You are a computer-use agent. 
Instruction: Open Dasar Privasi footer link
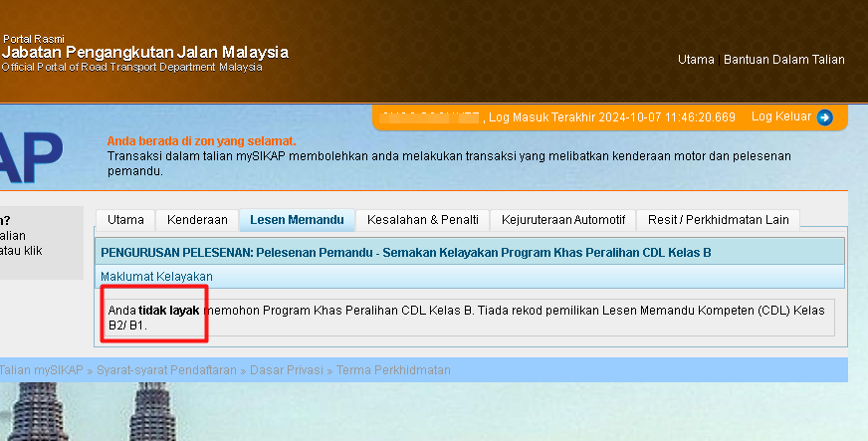click(x=287, y=370)
